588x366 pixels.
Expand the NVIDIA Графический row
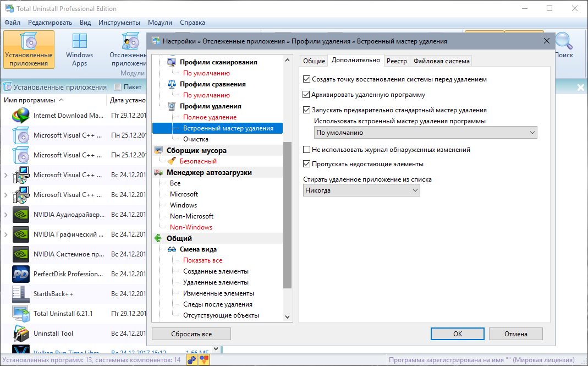click(6, 234)
